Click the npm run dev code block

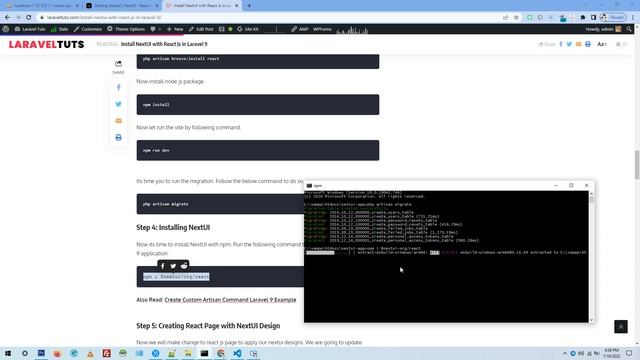pos(258,150)
